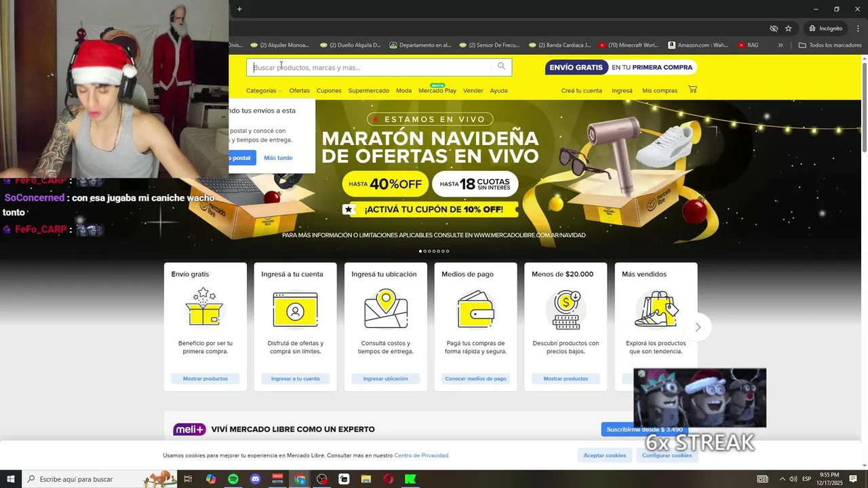
Task: Open the Todos los marcadores folder
Action: click(x=830, y=45)
